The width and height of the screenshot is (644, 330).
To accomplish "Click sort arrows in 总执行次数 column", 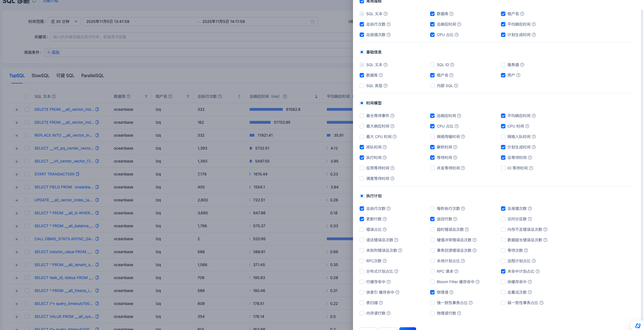I will pos(239,96).
